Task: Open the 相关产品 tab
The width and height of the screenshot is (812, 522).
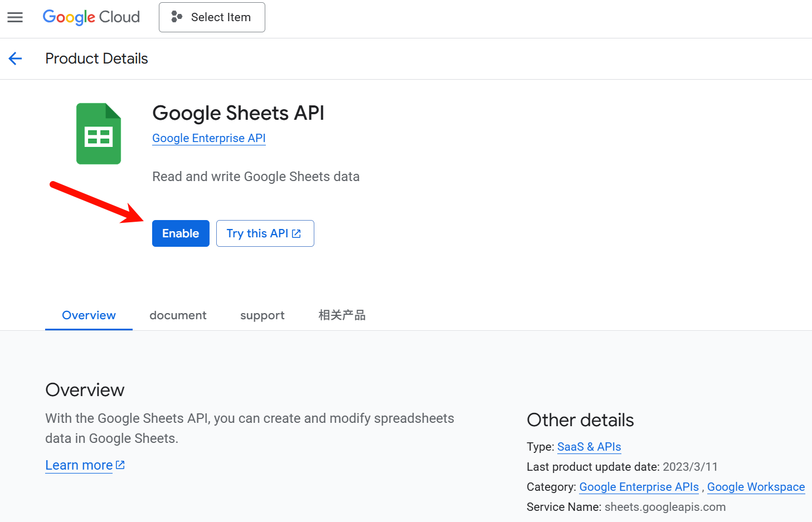Action: [x=342, y=315]
